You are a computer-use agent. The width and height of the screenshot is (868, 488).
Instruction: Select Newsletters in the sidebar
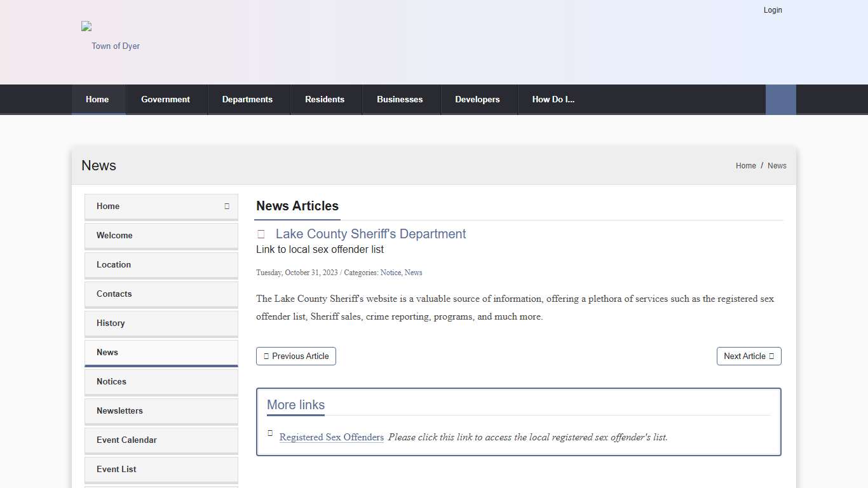tap(119, 410)
